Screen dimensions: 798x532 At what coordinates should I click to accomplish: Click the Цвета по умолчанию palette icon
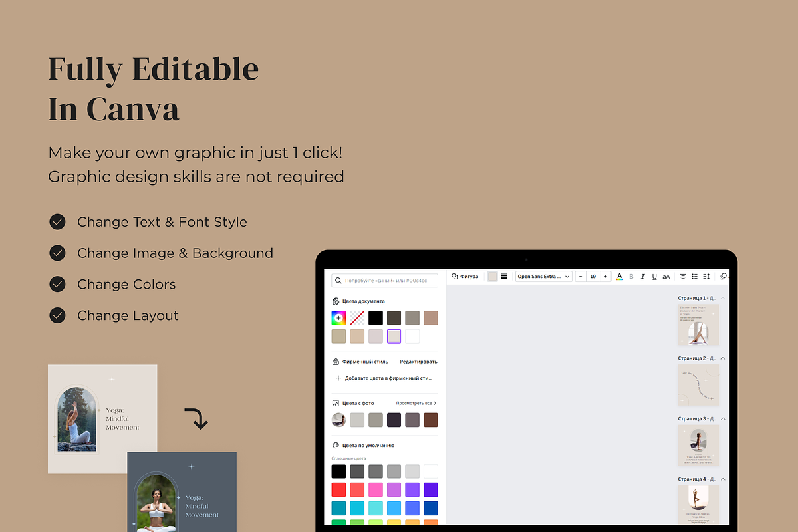[336, 445]
